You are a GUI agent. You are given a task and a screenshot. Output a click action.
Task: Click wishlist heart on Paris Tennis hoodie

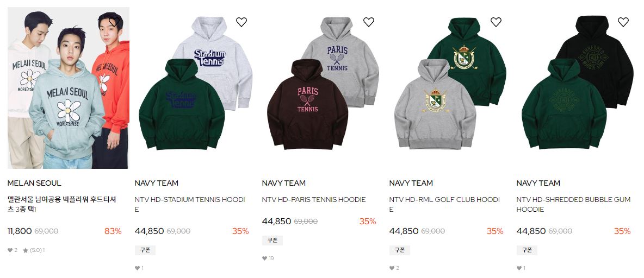[x=369, y=22]
